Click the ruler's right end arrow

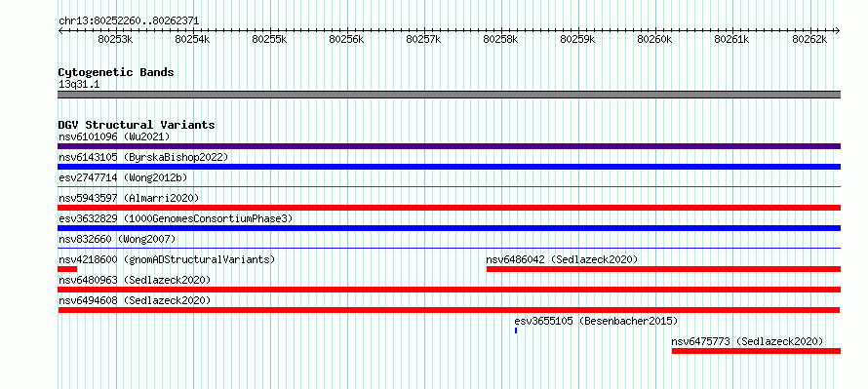[838, 31]
